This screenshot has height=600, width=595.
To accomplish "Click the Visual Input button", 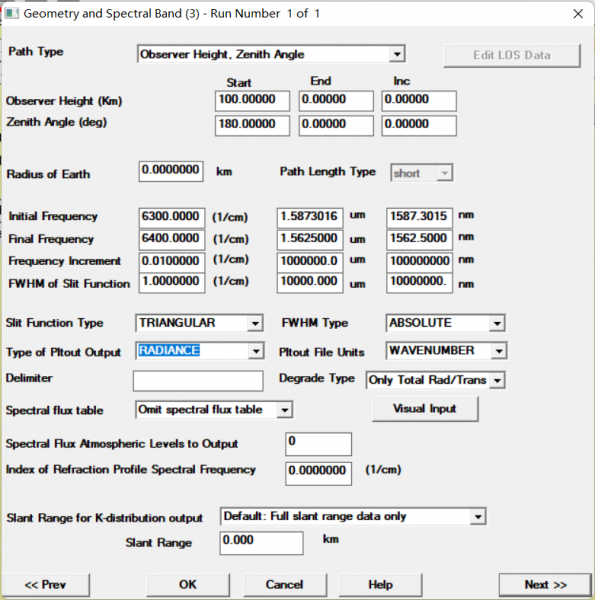I will coord(425,409).
